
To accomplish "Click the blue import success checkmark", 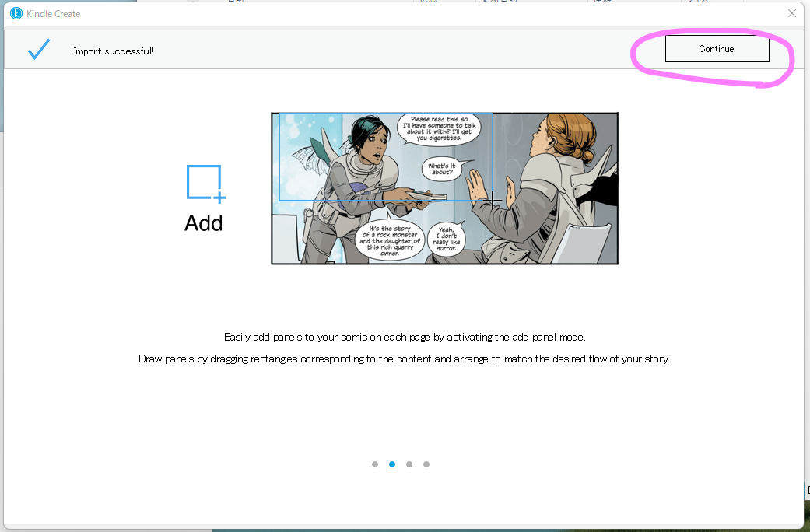I will 39,50.
